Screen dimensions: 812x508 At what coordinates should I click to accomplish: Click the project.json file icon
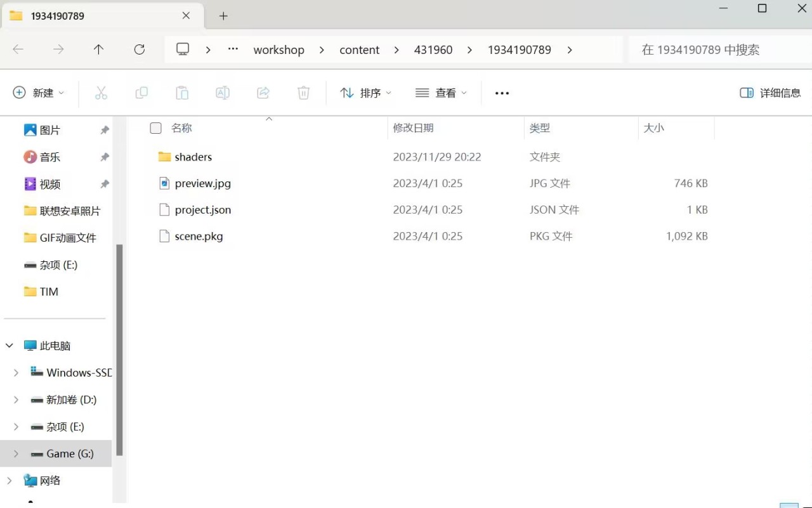(x=165, y=210)
